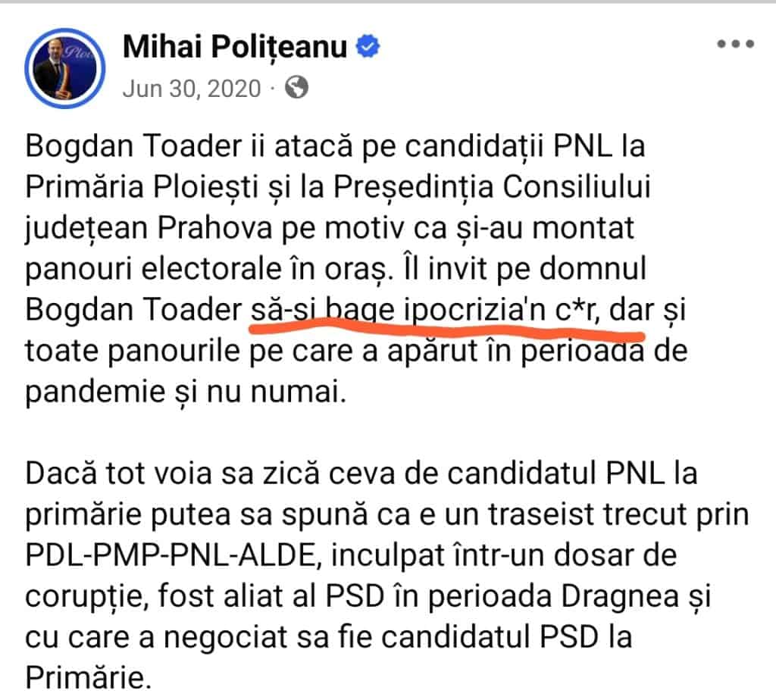This screenshot has width=776, height=700.
Task: Click the blue verified badge
Action: coord(369,47)
